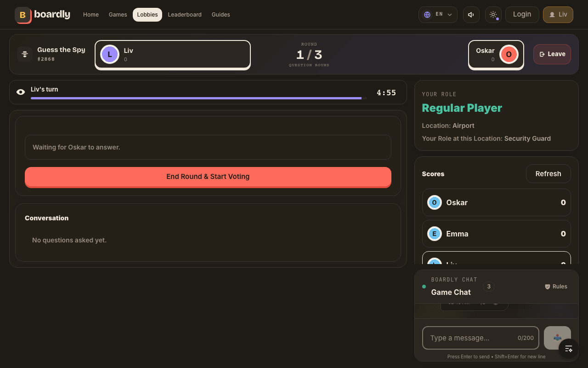
Task: Mute sound with the speaker icon
Action: click(471, 15)
